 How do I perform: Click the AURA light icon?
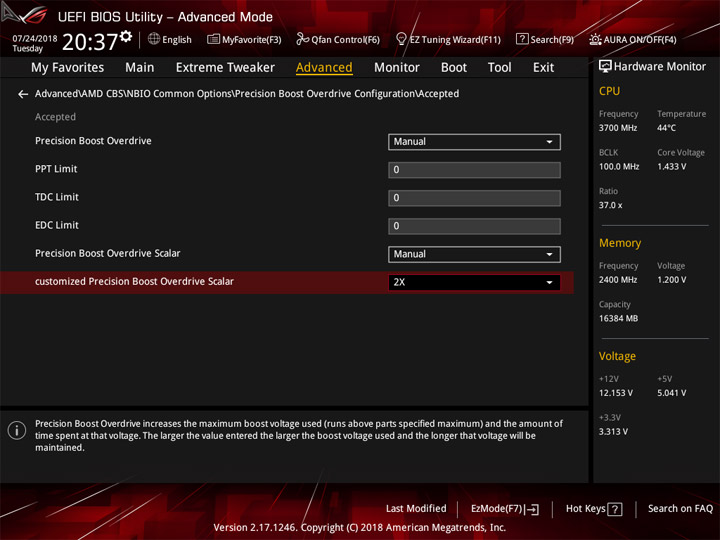[x=595, y=39]
